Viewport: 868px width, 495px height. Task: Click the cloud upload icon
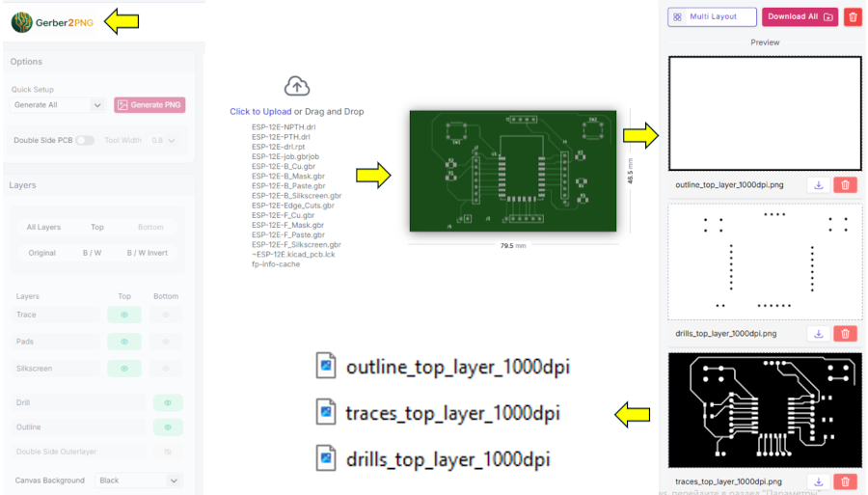[x=297, y=87]
